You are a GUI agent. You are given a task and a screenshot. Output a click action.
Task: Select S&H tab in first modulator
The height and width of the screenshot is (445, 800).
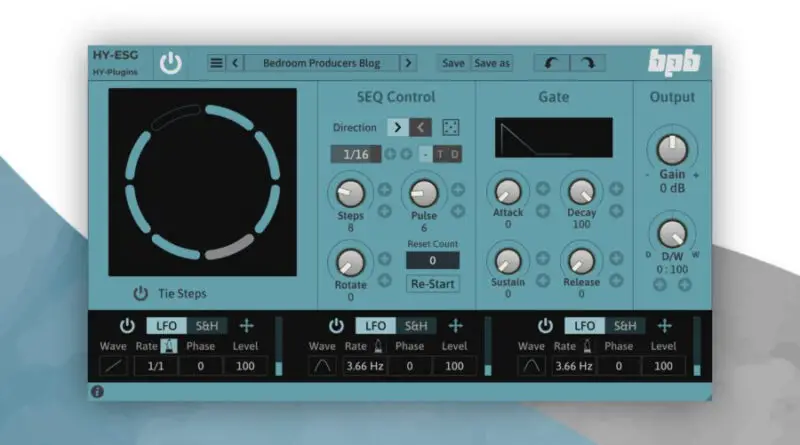[207, 326]
